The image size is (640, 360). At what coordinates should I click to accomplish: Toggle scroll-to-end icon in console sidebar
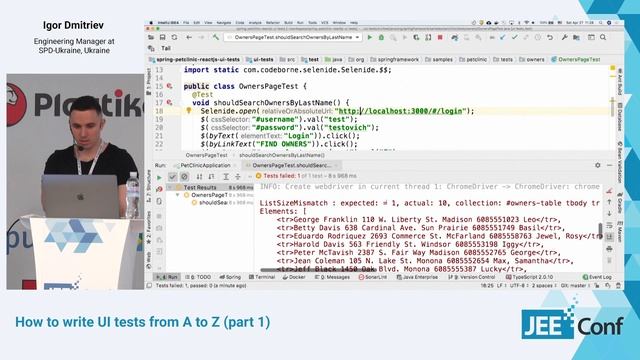pos(609,237)
